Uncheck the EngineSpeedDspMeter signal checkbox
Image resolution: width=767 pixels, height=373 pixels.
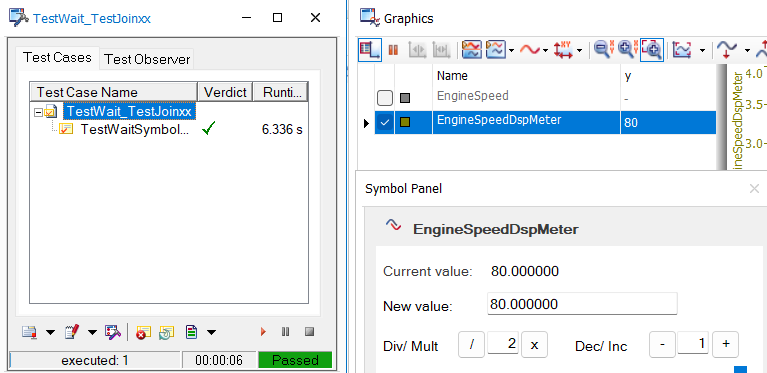[385, 122]
